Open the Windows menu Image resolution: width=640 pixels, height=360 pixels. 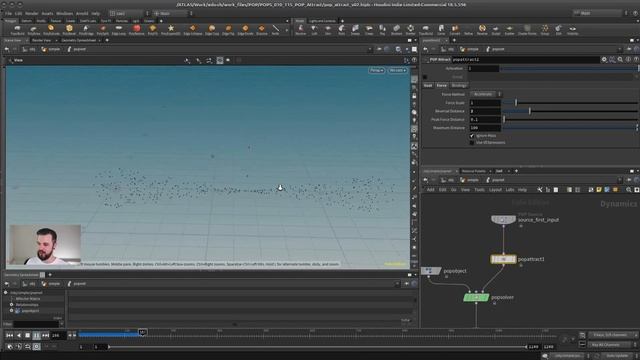point(64,13)
